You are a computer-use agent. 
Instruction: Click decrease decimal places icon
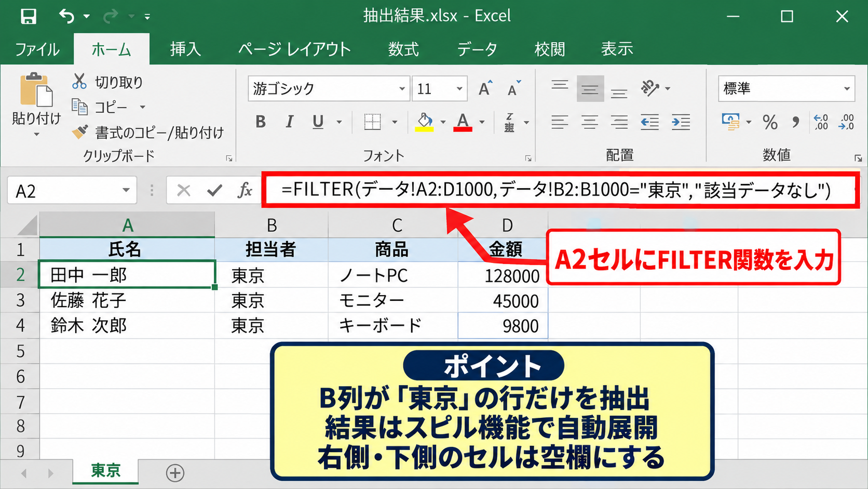point(846,122)
